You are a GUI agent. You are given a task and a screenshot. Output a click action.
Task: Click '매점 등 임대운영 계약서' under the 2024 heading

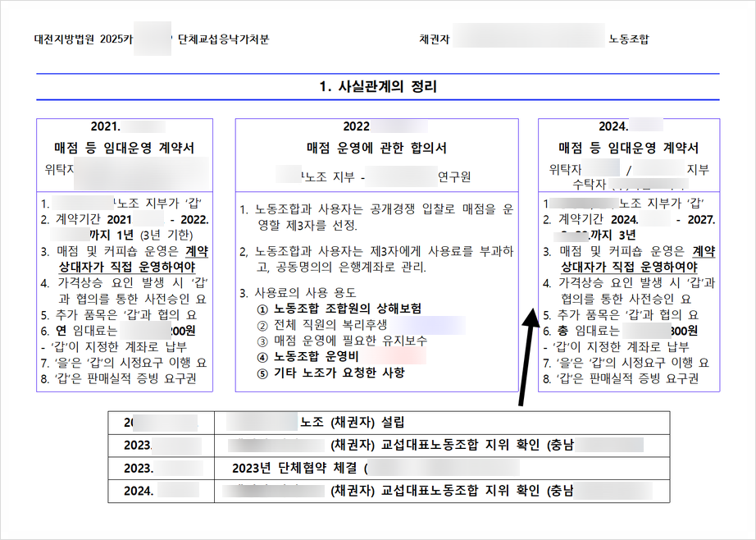(628, 148)
